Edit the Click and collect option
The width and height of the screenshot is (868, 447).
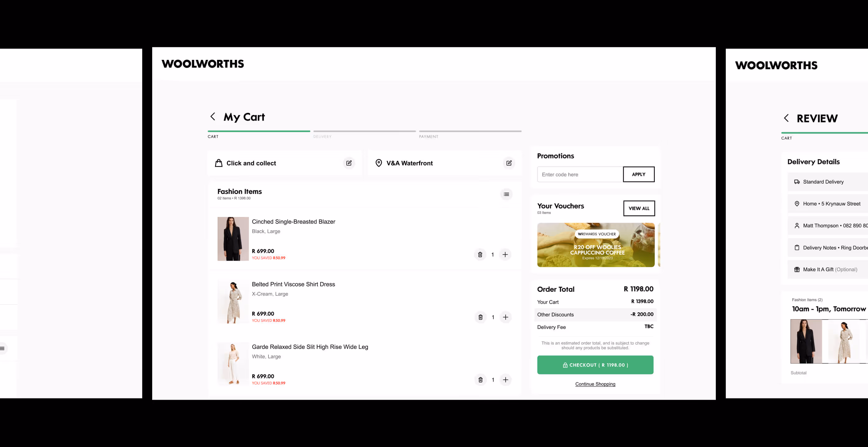tap(349, 163)
